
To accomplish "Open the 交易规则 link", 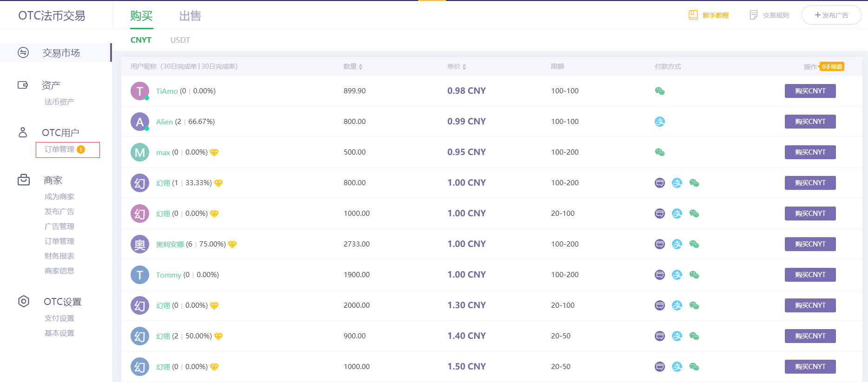I will click(x=776, y=15).
